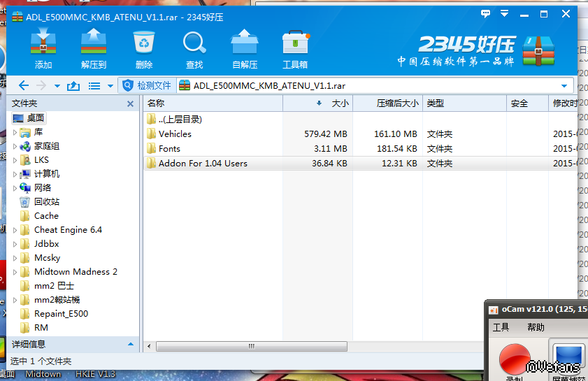Click the horizontal scrollbar thumb
Image resolution: width=588 pixels, height=381 pixels.
pos(251,346)
